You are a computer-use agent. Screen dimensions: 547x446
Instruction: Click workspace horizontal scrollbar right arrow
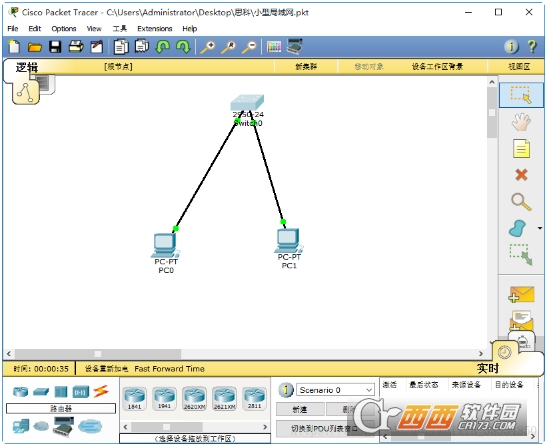click(481, 354)
